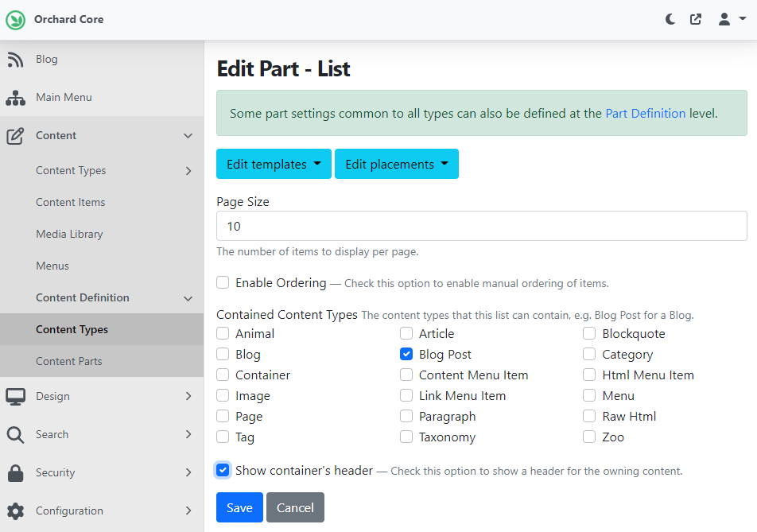Open the user account menu icon
The image size is (757, 532).
point(724,19)
